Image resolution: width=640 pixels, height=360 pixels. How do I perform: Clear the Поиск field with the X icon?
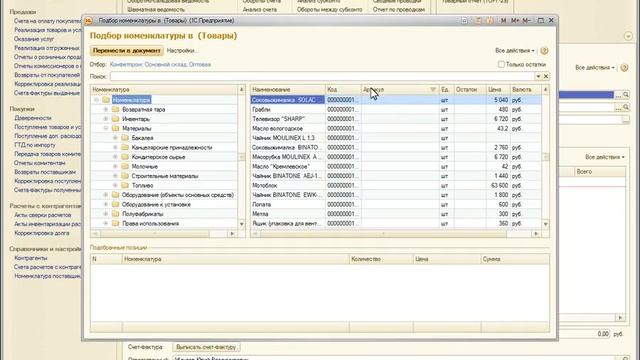(546, 76)
